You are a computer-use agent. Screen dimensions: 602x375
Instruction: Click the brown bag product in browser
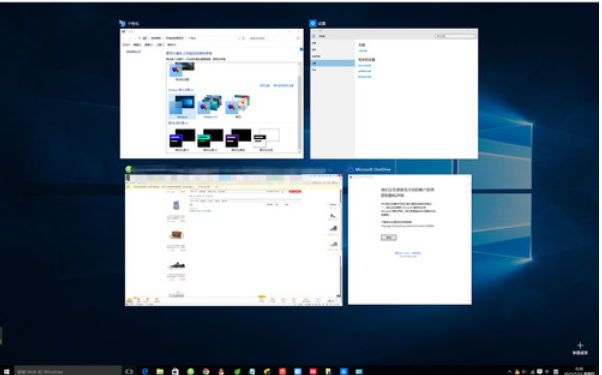pyautogui.click(x=176, y=235)
